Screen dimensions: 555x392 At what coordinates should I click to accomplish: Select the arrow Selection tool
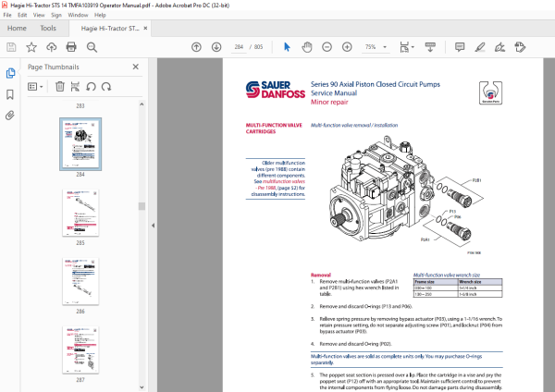(287, 47)
